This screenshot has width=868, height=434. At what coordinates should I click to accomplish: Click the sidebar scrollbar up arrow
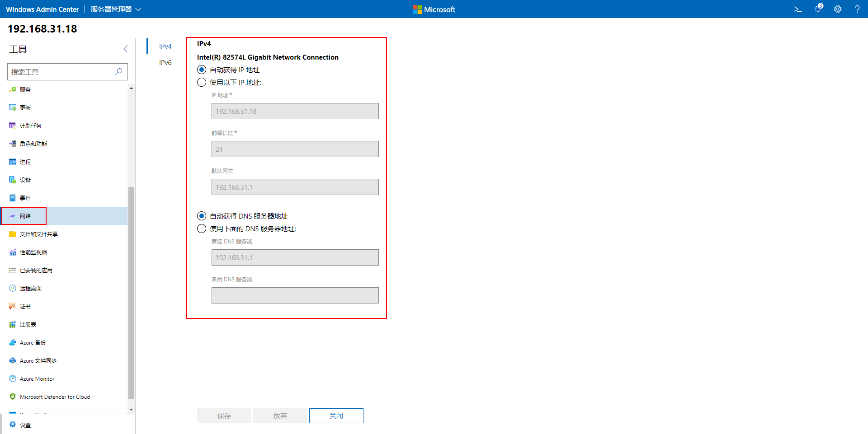point(132,88)
